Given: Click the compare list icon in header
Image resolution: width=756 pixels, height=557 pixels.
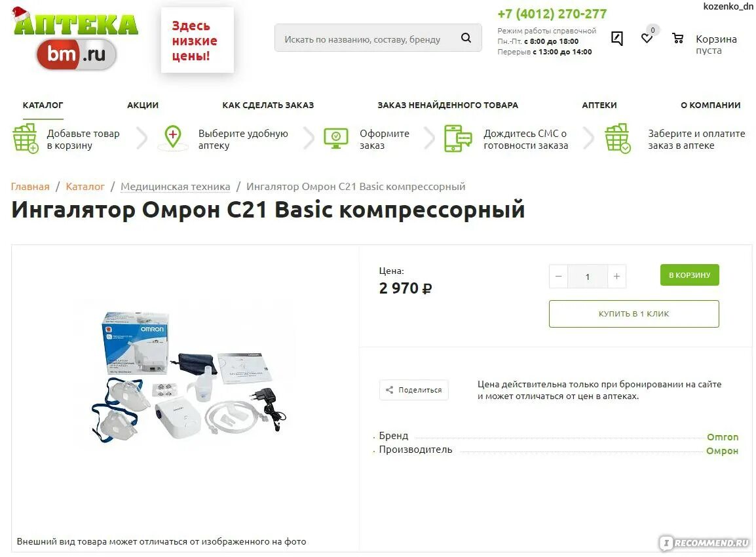Looking at the screenshot, I should [616, 38].
